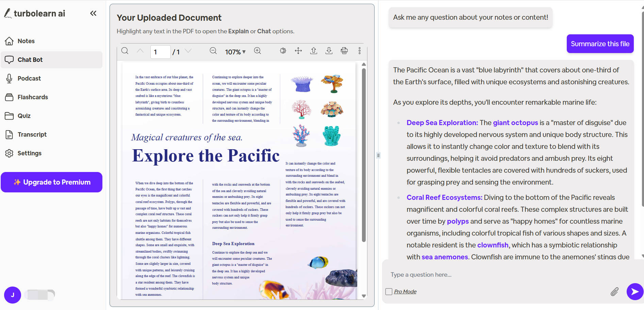Click the PDF search magnifier icon
Screen dimensions: 644x310
coord(125,51)
